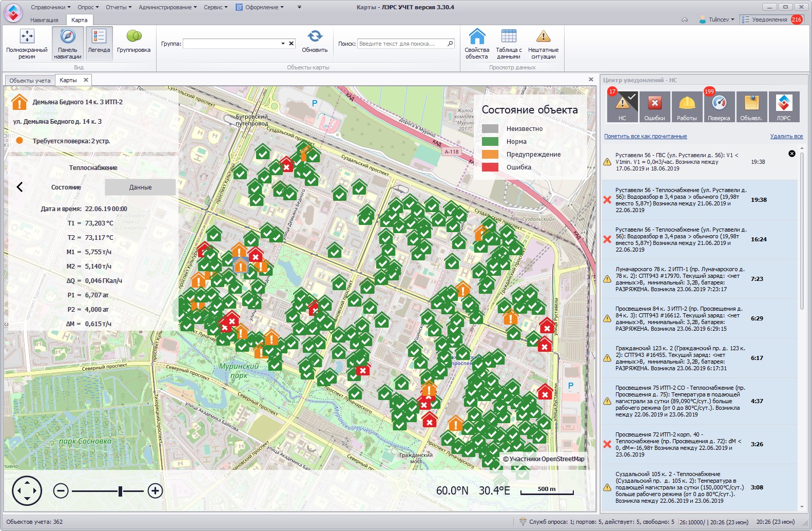Select the Состояние tab

coord(66,187)
